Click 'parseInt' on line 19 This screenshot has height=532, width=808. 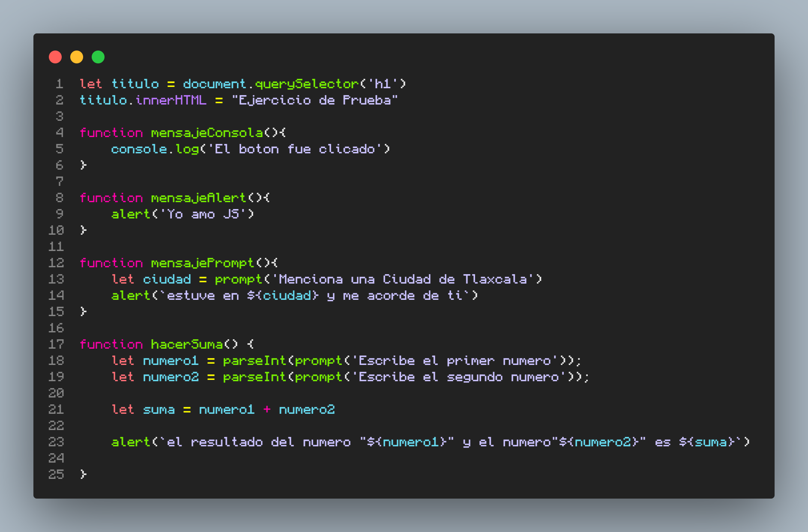(x=255, y=377)
